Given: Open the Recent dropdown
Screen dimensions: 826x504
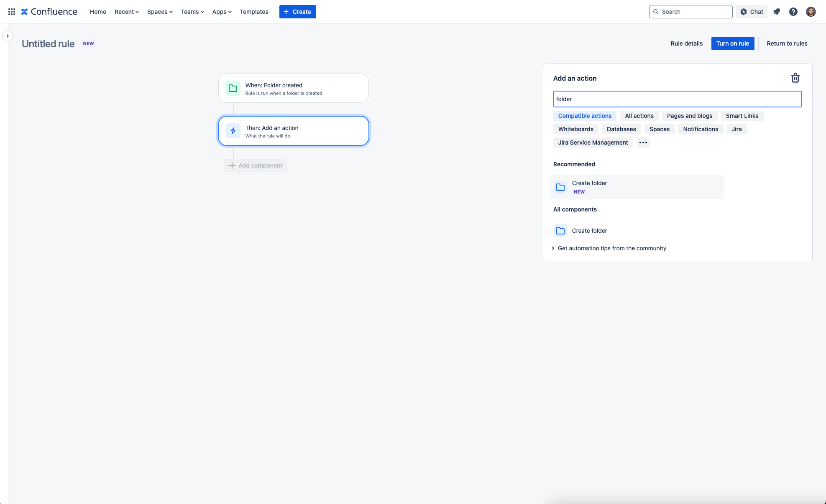Looking at the screenshot, I should pos(126,12).
